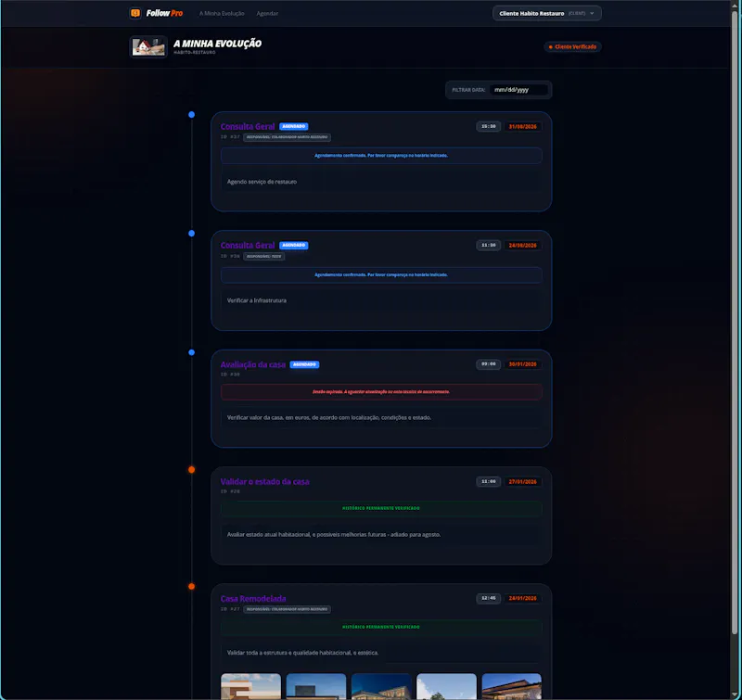Click Histórico Permanente Verificado banner in Casa Remodelada card
This screenshot has width=742, height=700.
click(x=381, y=627)
